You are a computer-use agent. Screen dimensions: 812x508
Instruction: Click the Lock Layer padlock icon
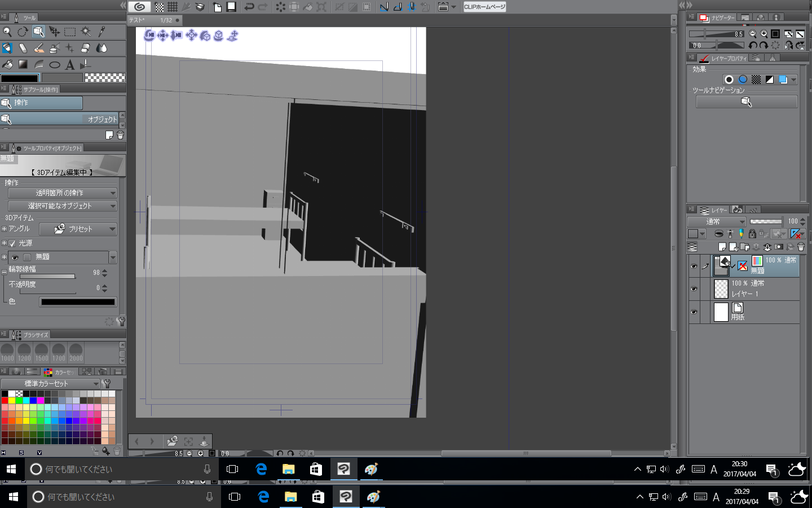tap(752, 234)
